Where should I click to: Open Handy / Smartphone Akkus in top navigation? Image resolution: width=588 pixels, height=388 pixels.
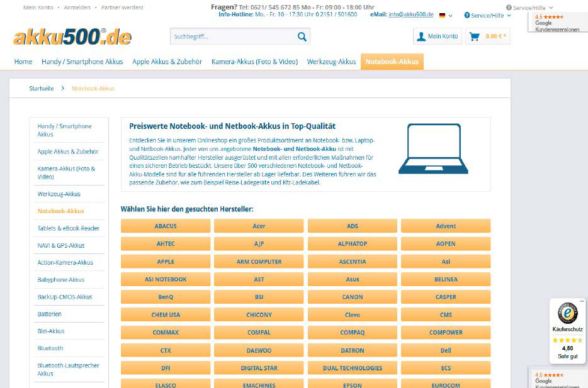pyautogui.click(x=82, y=62)
